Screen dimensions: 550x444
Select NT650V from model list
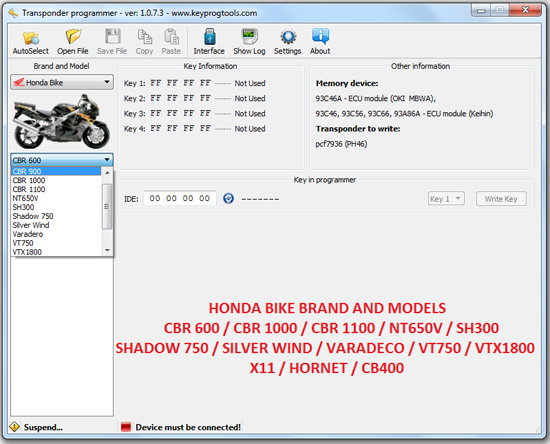coord(56,198)
